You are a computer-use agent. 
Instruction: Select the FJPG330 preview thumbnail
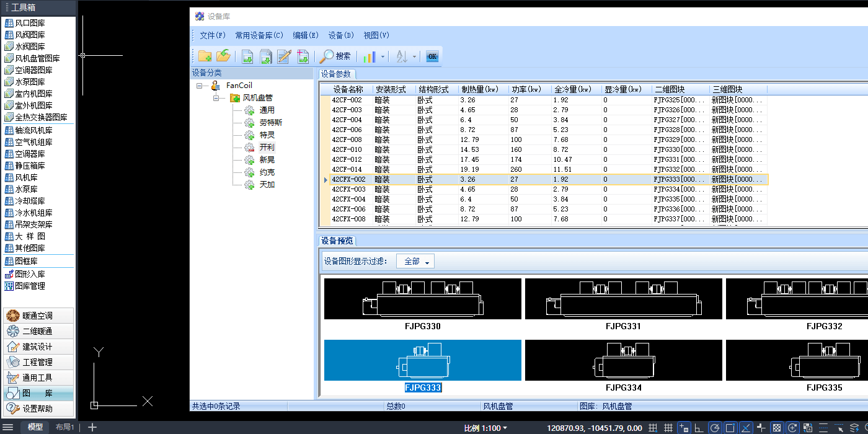click(x=423, y=299)
